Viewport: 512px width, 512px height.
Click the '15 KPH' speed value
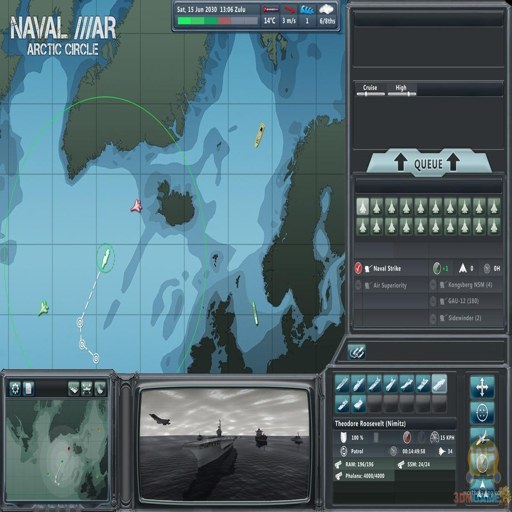coord(447,437)
